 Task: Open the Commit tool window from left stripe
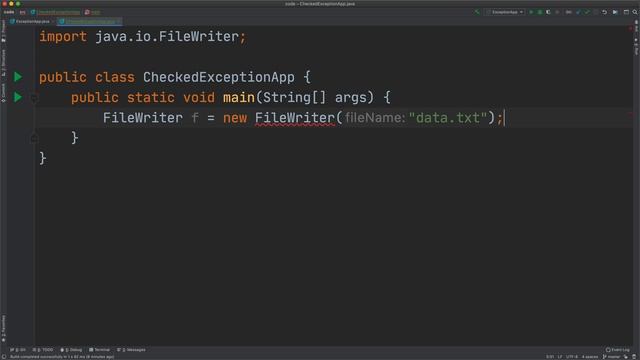click(4, 93)
